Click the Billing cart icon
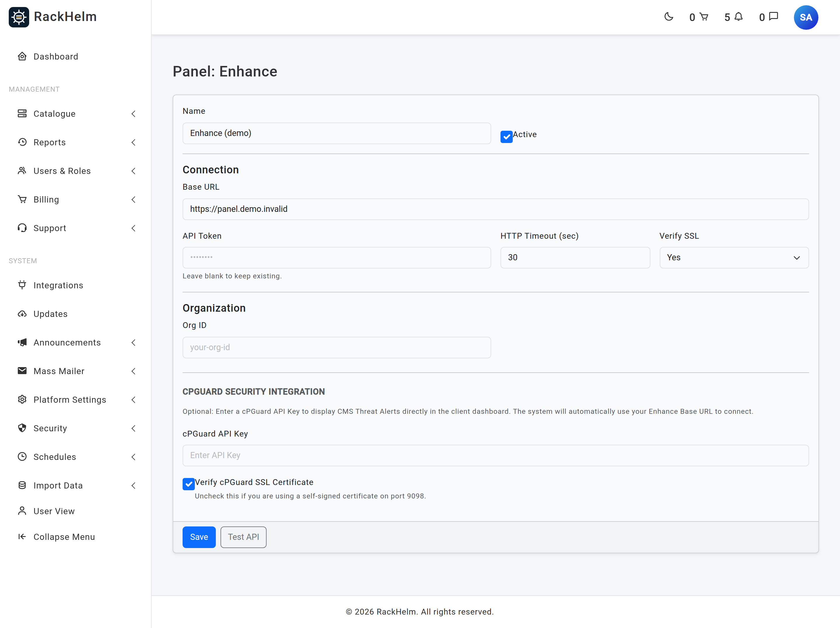840x628 pixels. pos(22,199)
